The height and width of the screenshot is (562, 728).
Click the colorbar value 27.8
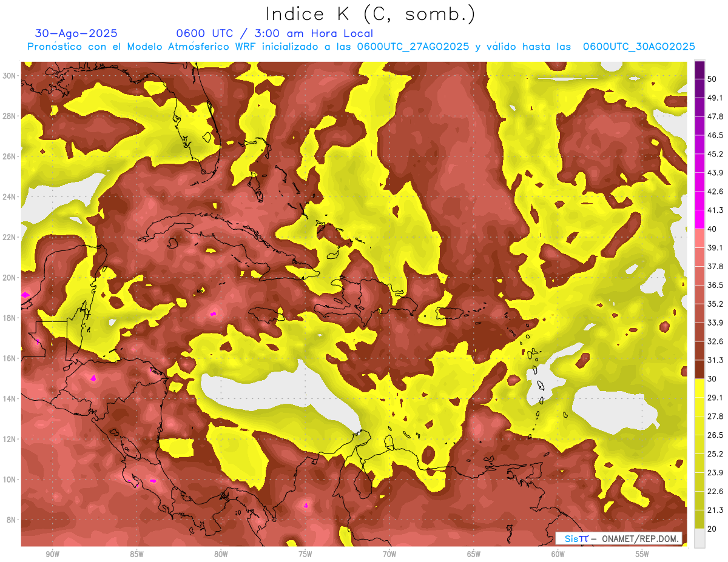tap(715, 416)
